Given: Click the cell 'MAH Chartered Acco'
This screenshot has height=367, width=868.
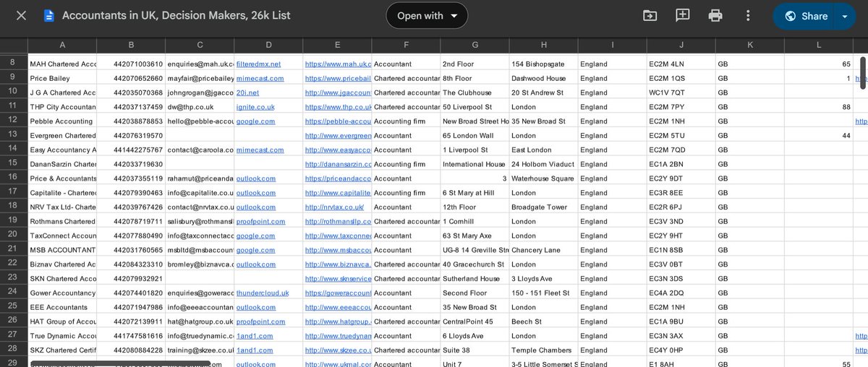Looking at the screenshot, I should [62, 64].
